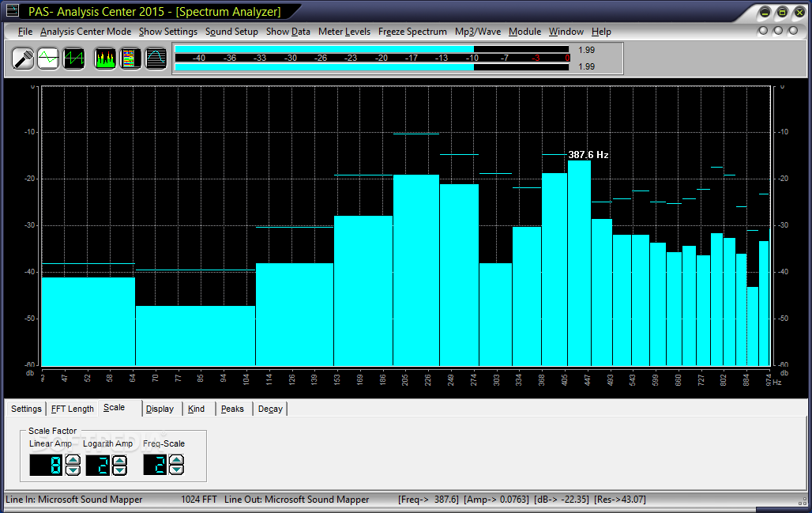The image size is (812, 513).
Task: Click the [Freq-> 387.6] status readout
Action: click(429, 500)
